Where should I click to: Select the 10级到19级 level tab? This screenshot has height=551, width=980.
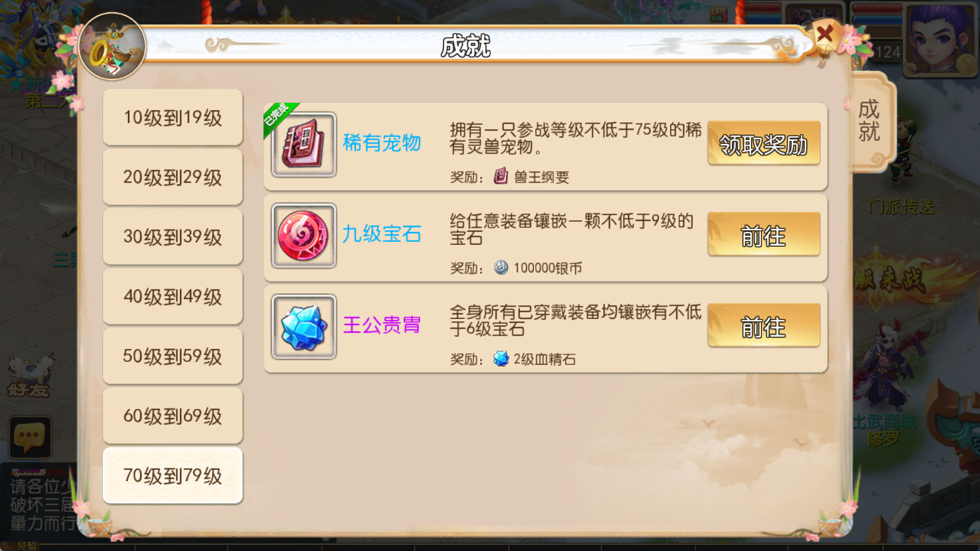(173, 118)
